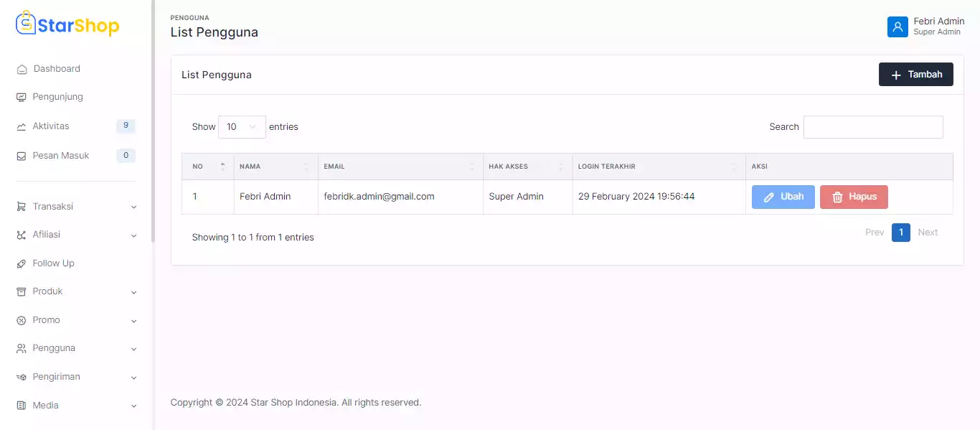Click the Tambah button

pyautogui.click(x=915, y=75)
